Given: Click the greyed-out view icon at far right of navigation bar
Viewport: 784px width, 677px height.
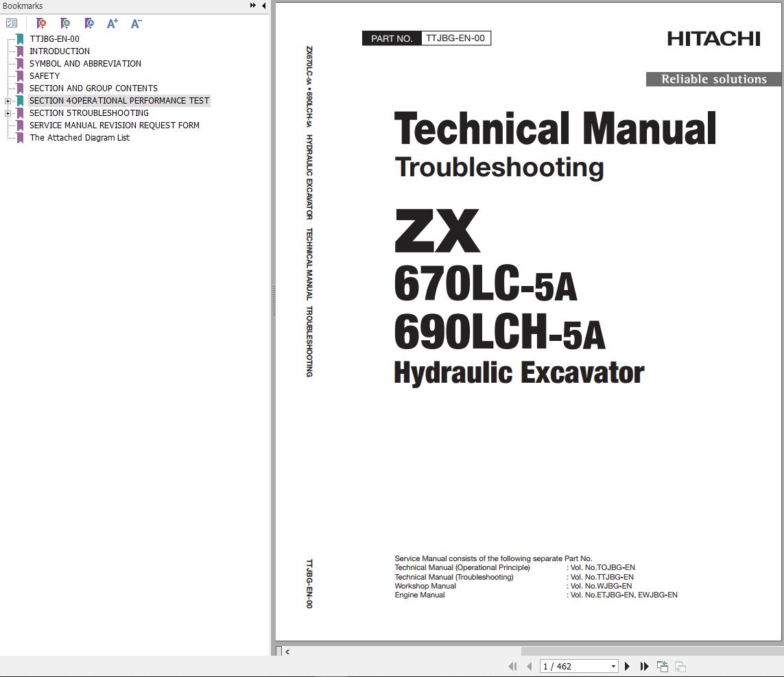Looking at the screenshot, I should coord(680,666).
